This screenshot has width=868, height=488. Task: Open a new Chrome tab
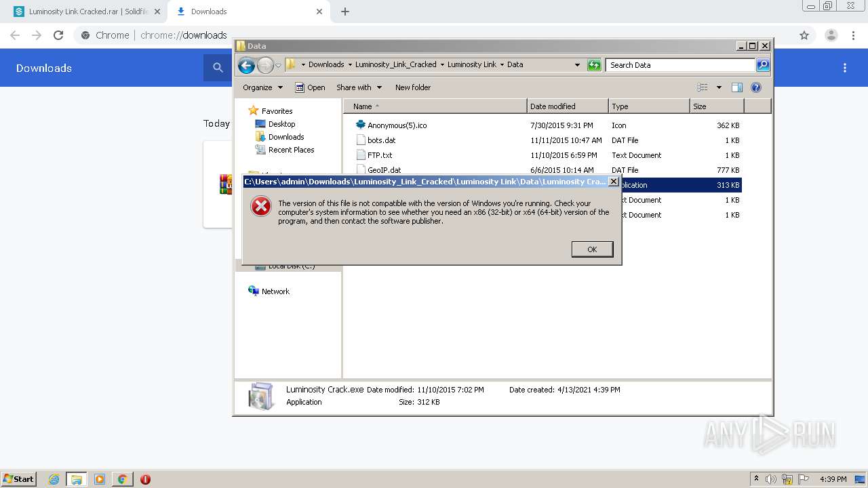(345, 12)
